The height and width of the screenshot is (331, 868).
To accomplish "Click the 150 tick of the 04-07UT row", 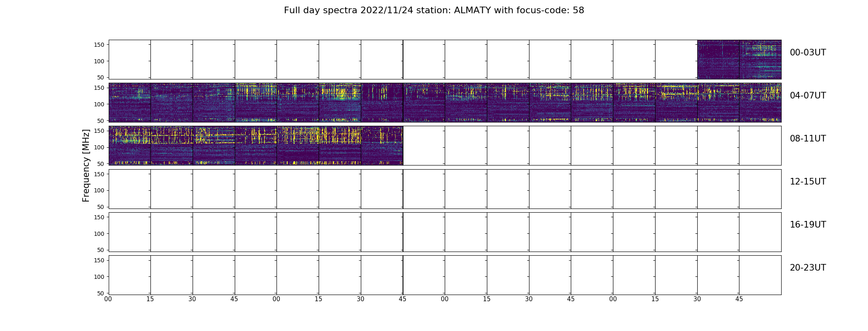I will pyautogui.click(x=99, y=88).
